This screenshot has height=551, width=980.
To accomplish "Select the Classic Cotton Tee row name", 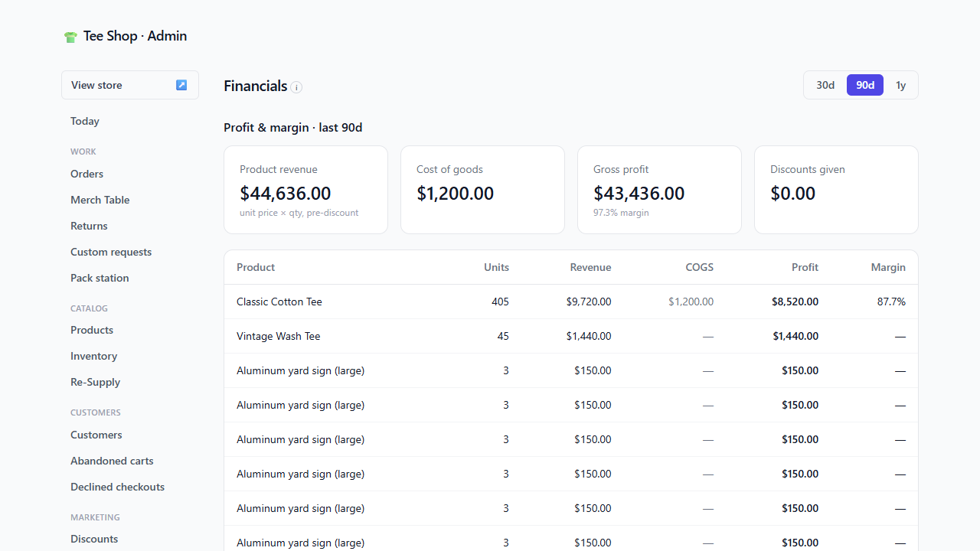I will pos(279,302).
